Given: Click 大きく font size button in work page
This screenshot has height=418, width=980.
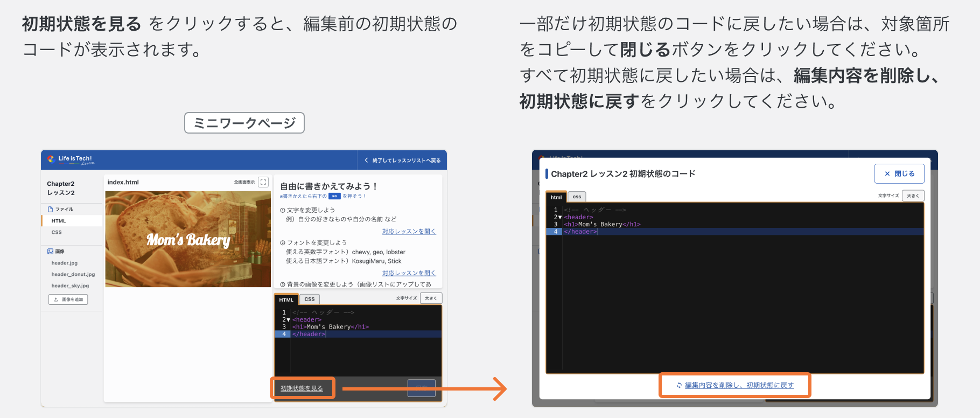Looking at the screenshot, I should click(431, 298).
